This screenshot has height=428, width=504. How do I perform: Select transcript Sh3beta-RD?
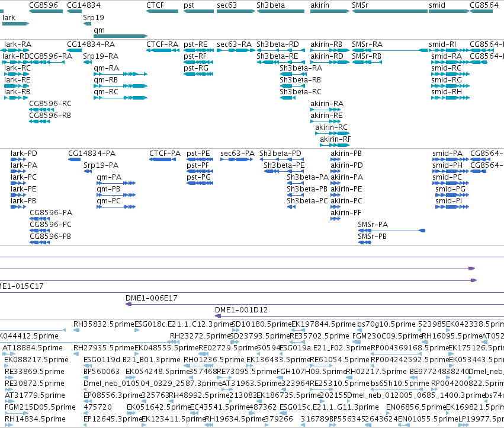278,44
